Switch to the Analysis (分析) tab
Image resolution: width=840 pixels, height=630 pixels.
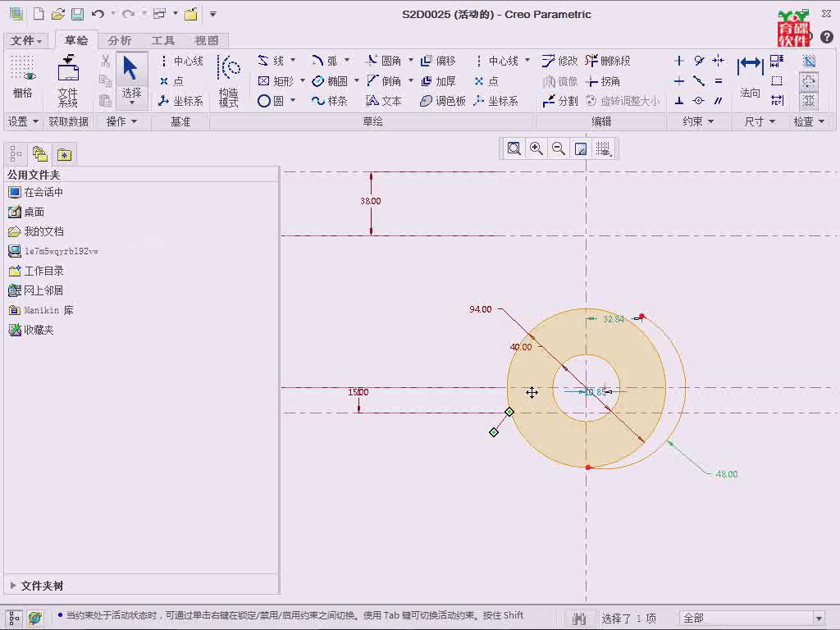[120, 40]
